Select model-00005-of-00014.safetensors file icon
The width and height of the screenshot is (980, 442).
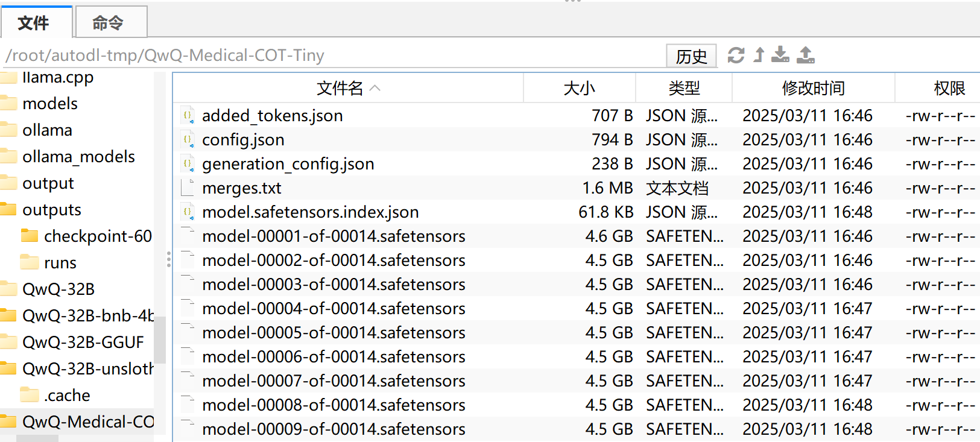188,332
